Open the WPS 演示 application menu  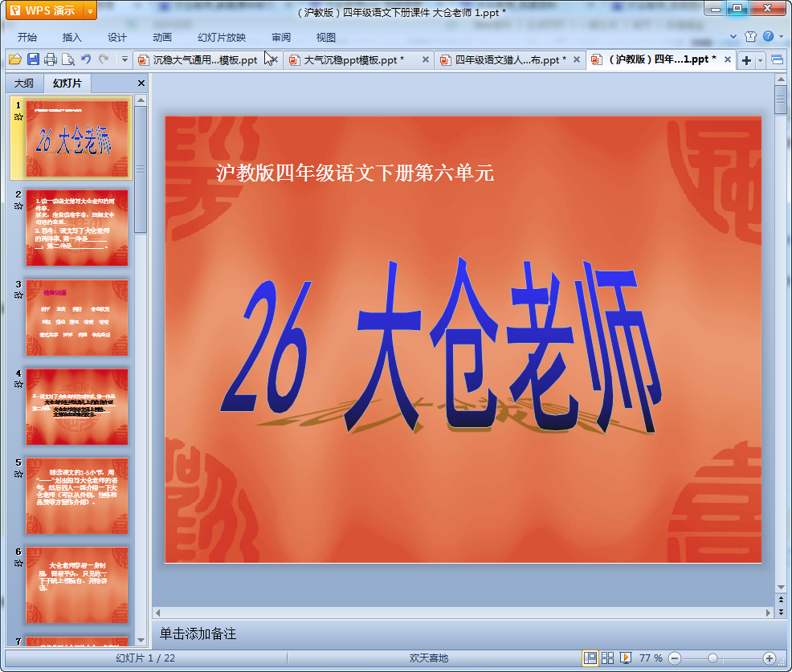click(46, 10)
